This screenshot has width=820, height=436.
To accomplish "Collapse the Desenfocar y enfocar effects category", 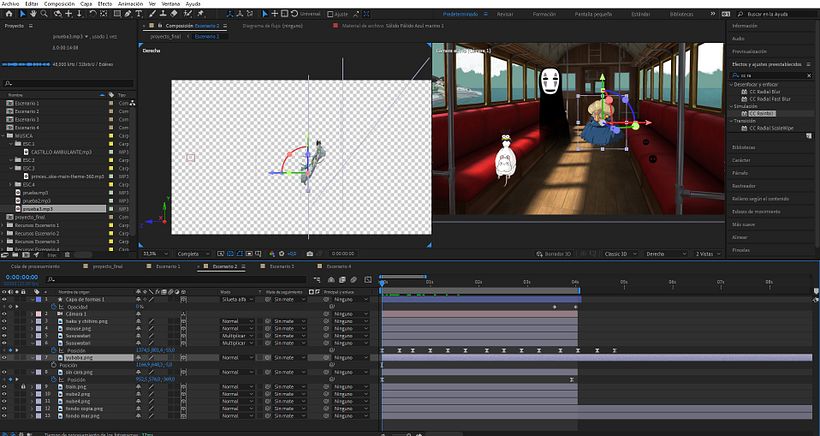I will coord(732,84).
